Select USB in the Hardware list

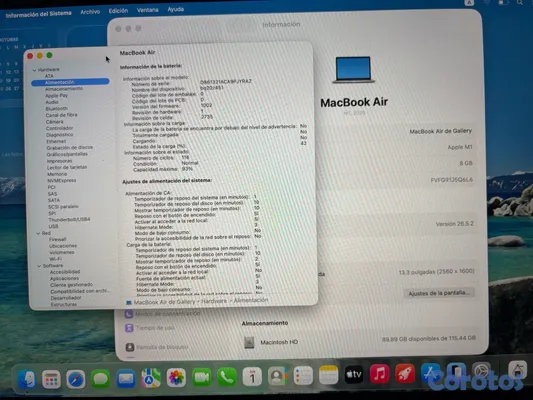(x=53, y=226)
